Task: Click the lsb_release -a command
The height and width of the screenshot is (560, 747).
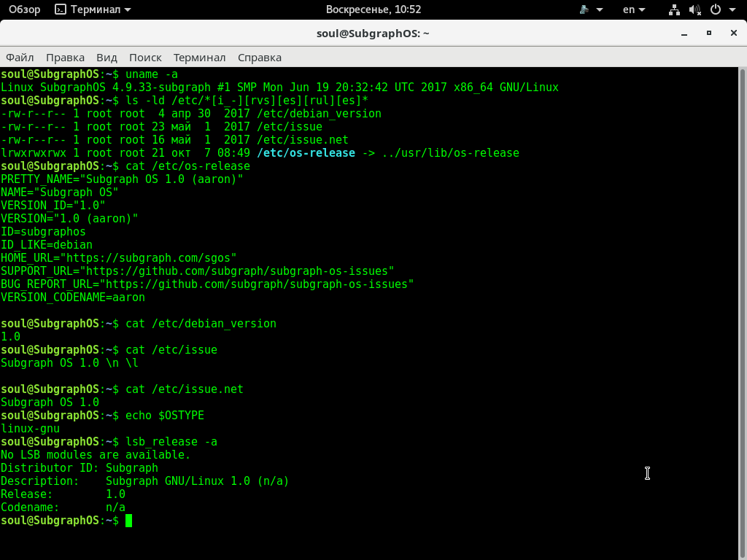Action: click(x=171, y=442)
